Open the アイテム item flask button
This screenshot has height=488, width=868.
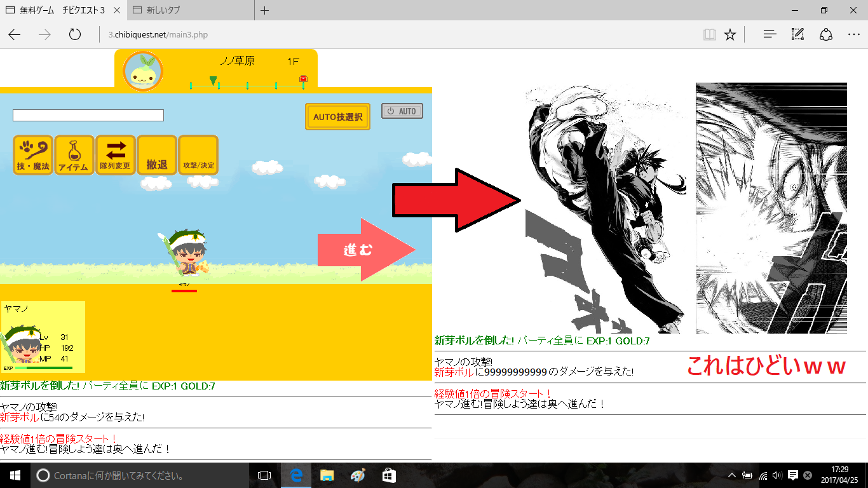pos(74,155)
